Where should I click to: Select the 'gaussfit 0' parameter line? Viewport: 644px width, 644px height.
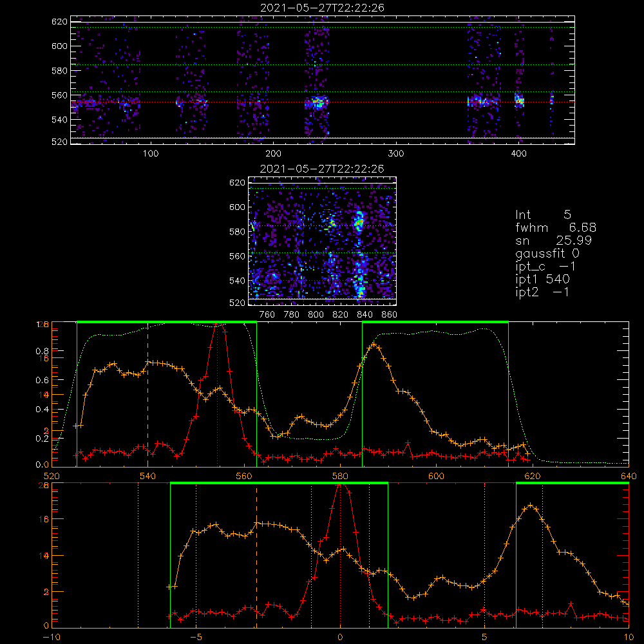click(x=547, y=253)
